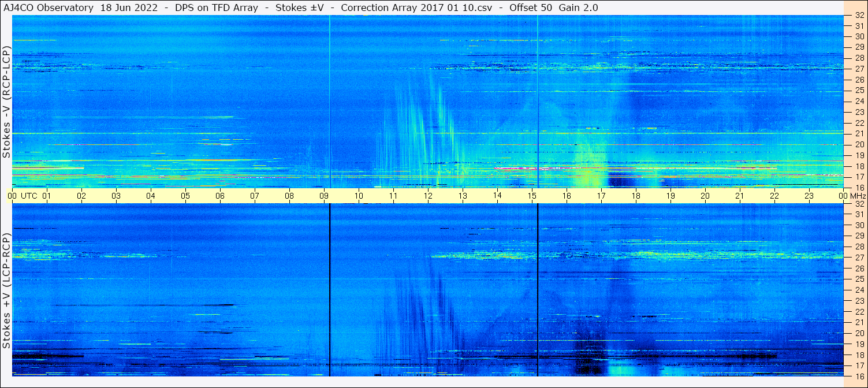Click the '30' MHz label of upper panel
868x388 pixels.
[x=859, y=36]
